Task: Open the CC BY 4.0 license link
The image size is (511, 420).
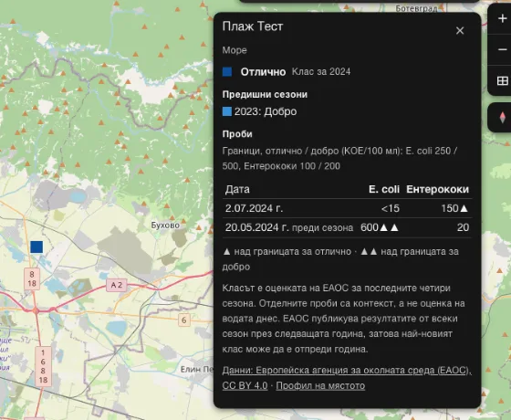Action: tap(245, 385)
